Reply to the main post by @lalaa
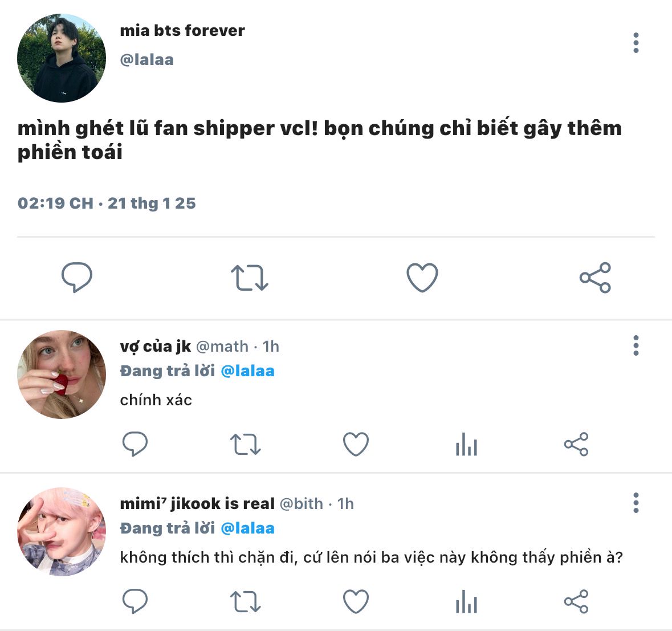Viewport: 672px width, 631px height. (x=77, y=278)
